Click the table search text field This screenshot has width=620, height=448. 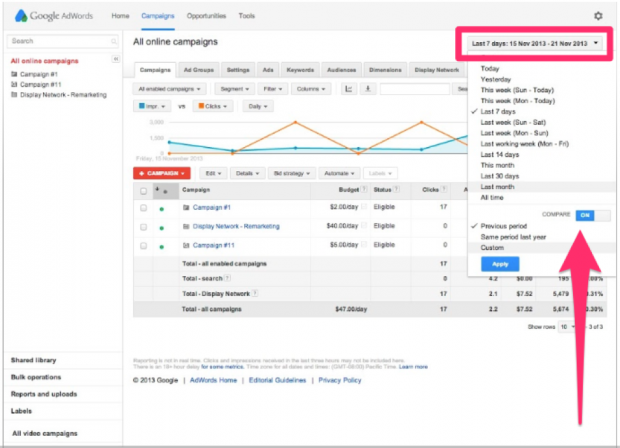click(x=414, y=89)
